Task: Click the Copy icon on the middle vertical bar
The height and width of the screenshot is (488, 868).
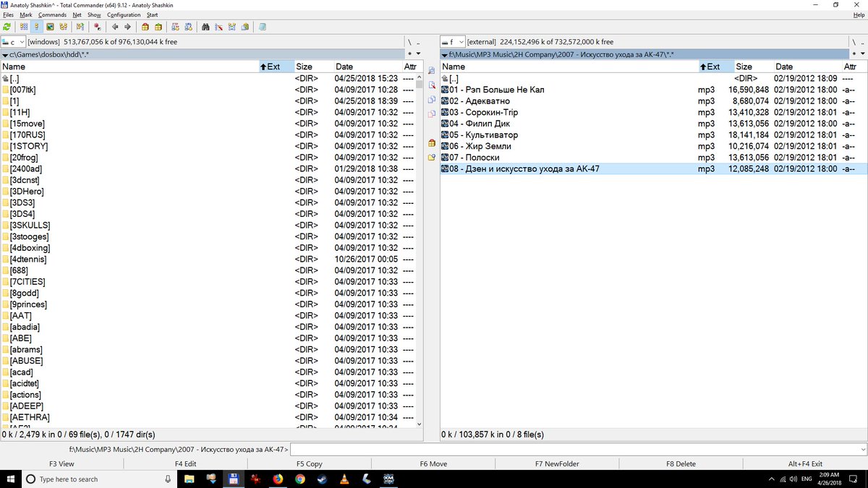Action: (432, 100)
